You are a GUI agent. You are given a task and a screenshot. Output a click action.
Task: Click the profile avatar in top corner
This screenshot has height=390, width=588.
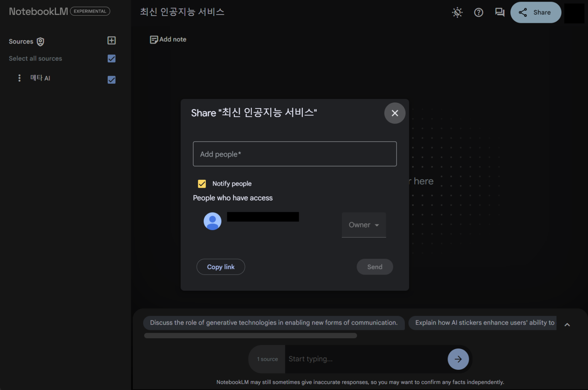(x=574, y=13)
